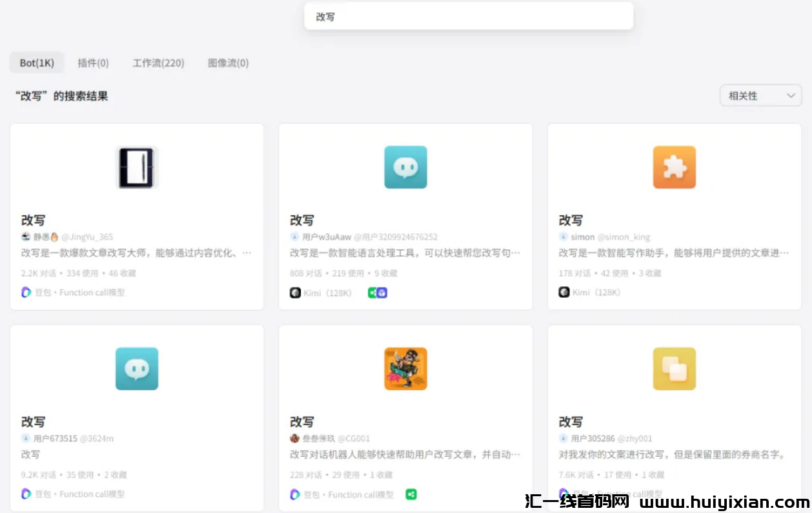Viewport: 812px width, 513px height.
Task: Click the 豆包 model icon on the bottom-right card
Action: [x=563, y=494]
